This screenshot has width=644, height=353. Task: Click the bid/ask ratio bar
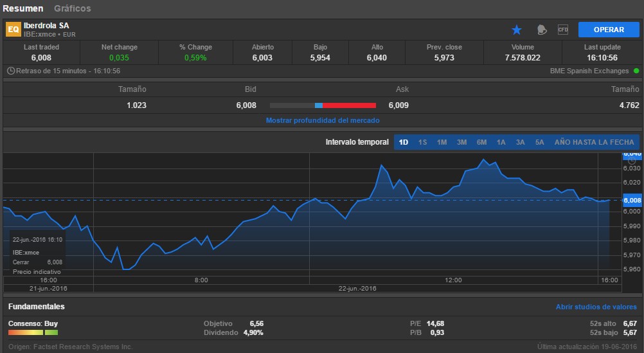click(323, 105)
